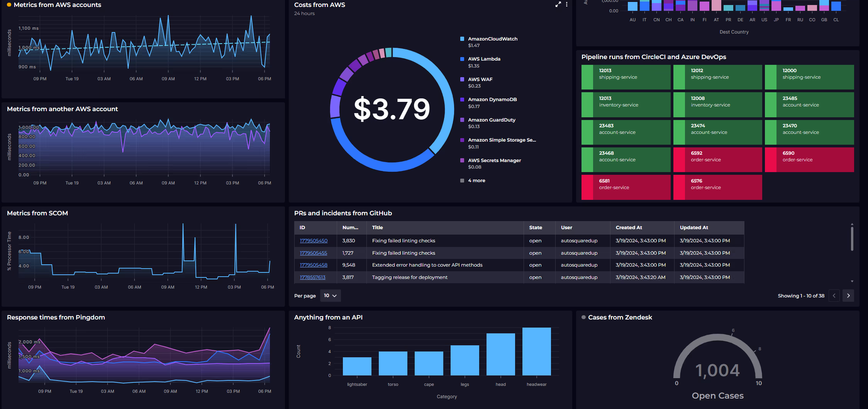
Task: Toggle AmazonCloudWatch legend entry
Action: tap(492, 39)
